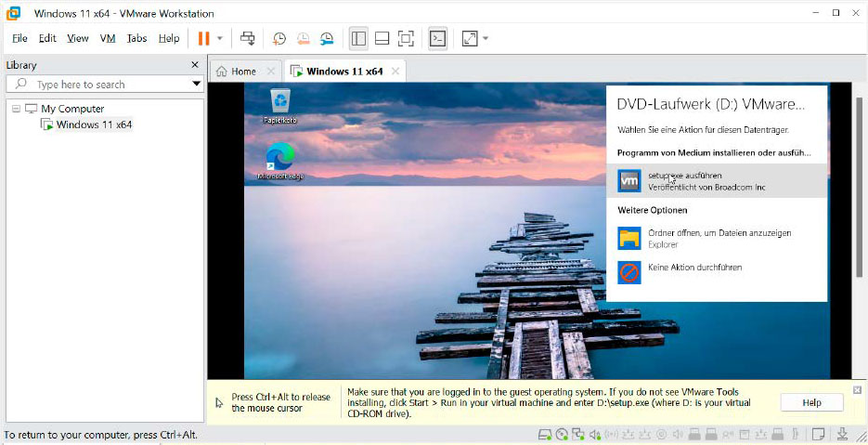The width and height of the screenshot is (868, 445).
Task: Click the Send Ctrl+Alt+Del toolbar icon
Action: [248, 38]
